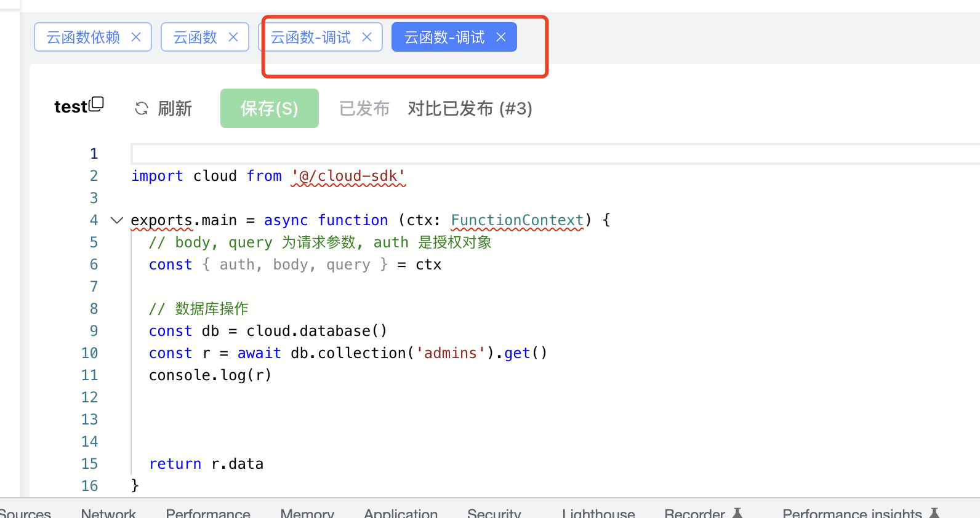Click cloud.database() on line 9

[316, 331]
